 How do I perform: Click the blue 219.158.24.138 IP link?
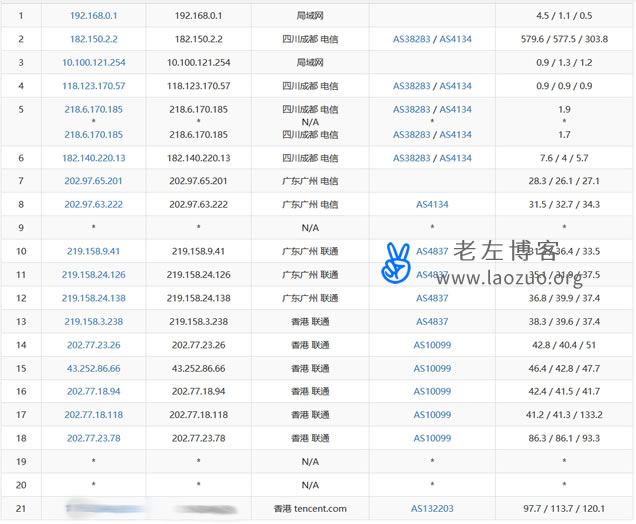tap(93, 299)
